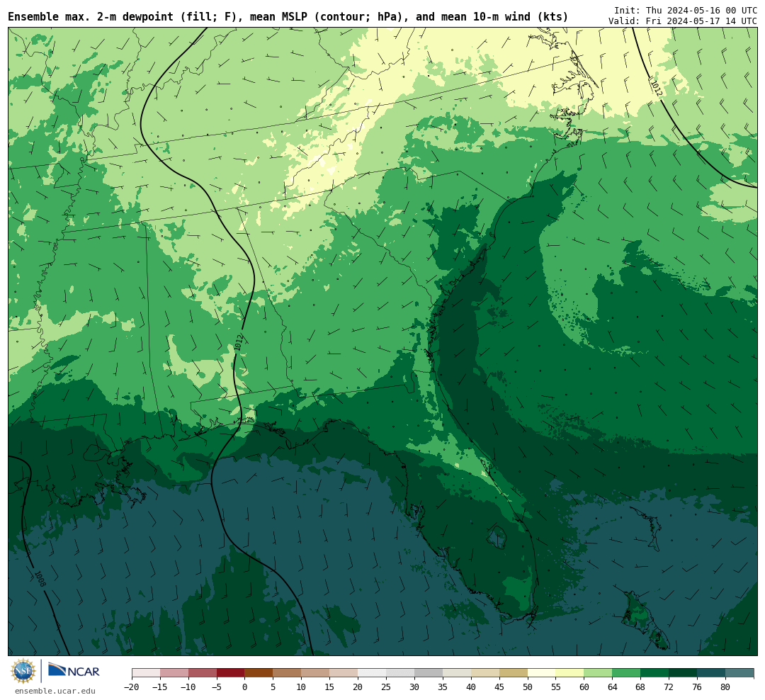Pick the khaki swatch between 45 and 50
The height and width of the screenshot is (700, 765).
(514, 673)
